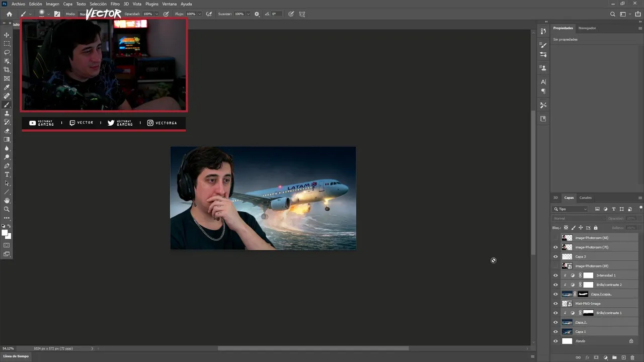
Task: Add a layer mask icon
Action: pyautogui.click(x=596, y=357)
